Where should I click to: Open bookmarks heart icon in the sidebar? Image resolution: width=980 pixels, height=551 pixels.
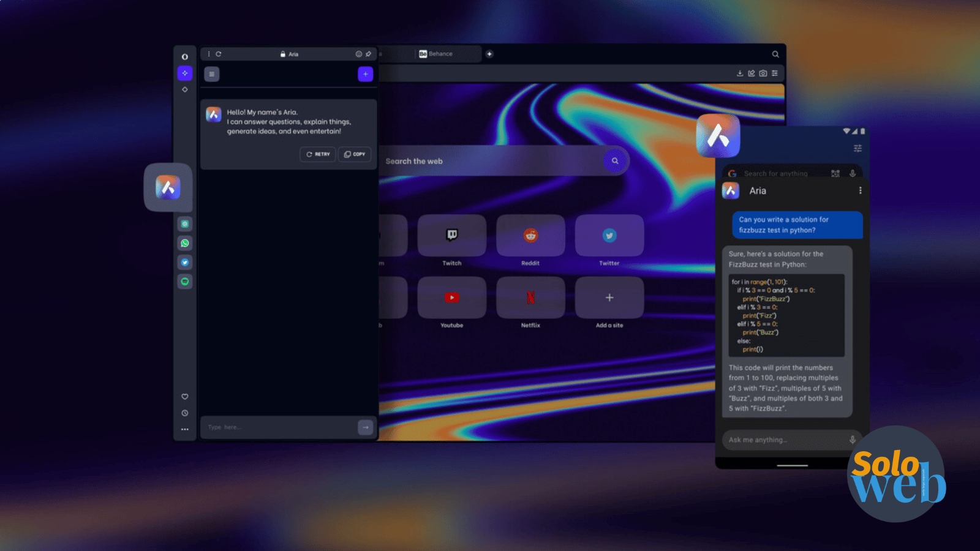pyautogui.click(x=184, y=397)
